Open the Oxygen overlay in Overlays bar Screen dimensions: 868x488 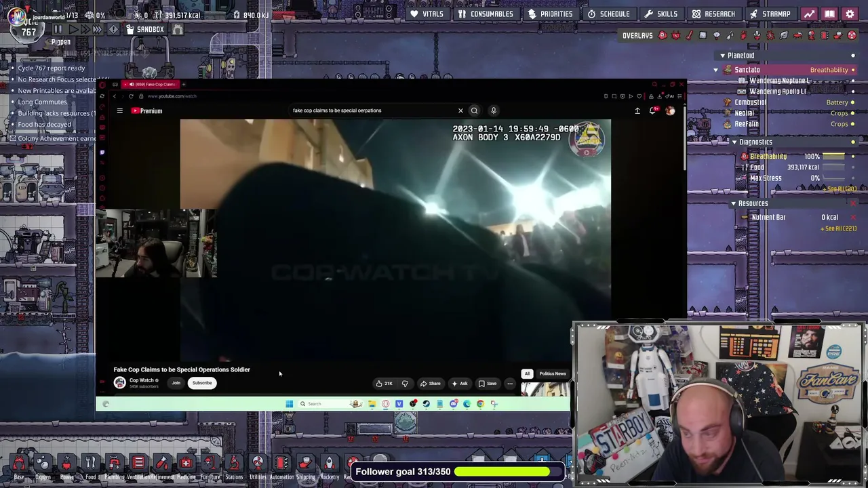(x=663, y=35)
